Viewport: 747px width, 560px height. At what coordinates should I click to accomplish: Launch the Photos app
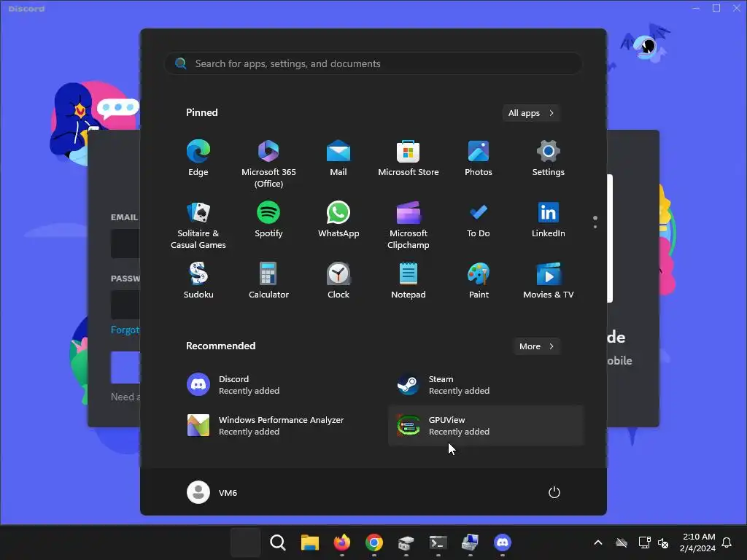[479, 158]
